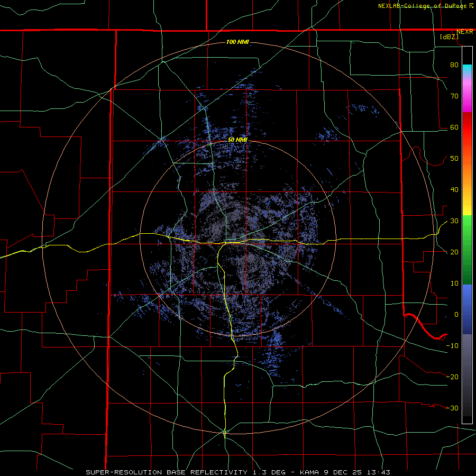Click the 0 value on the dBZ scale
Screen dimensions: 476x476
(456, 315)
